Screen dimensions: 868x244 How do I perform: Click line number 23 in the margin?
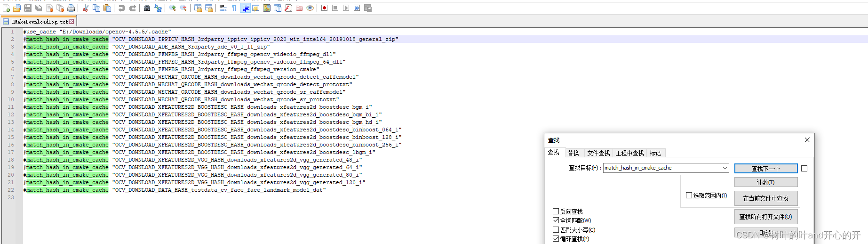pyautogui.click(x=11, y=197)
